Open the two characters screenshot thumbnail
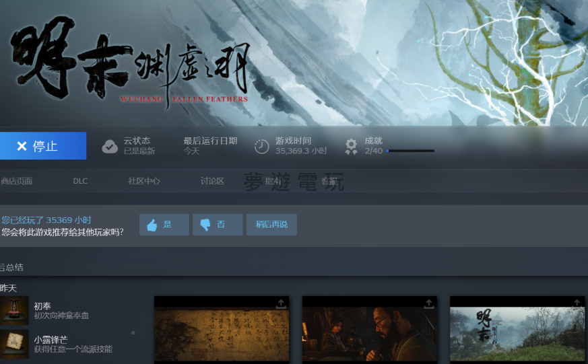This screenshot has width=588, height=364. (370, 330)
